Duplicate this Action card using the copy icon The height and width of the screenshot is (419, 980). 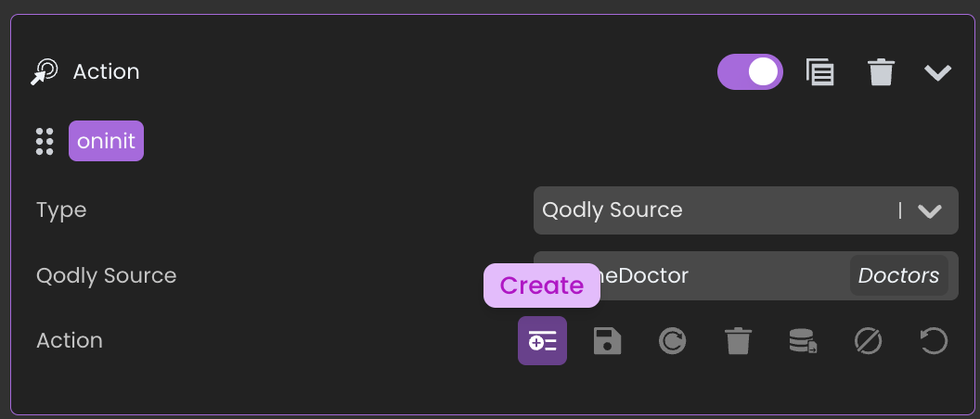click(x=819, y=71)
